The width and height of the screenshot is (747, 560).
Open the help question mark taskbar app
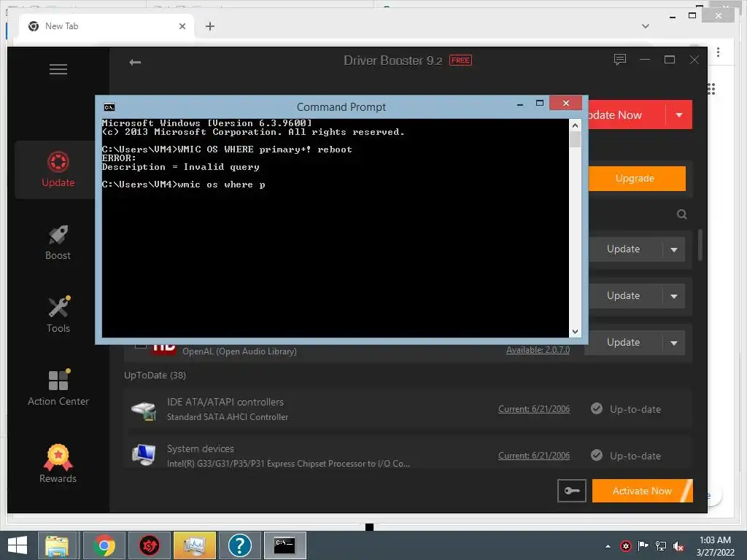point(239,545)
